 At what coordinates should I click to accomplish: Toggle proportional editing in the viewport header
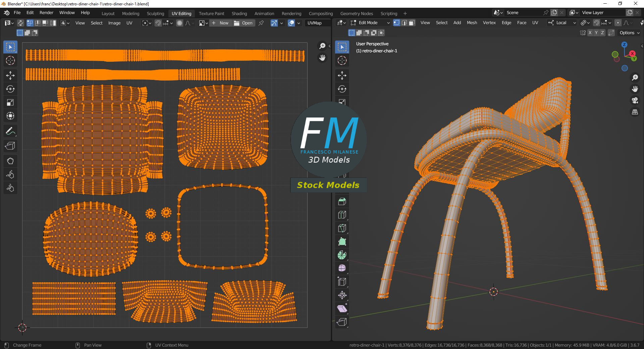(x=618, y=22)
